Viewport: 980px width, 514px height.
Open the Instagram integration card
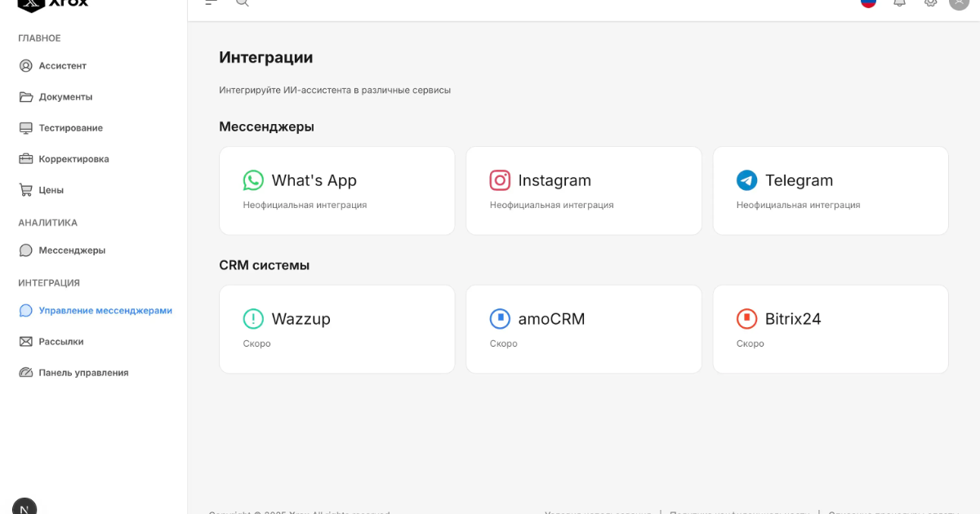[x=583, y=191]
